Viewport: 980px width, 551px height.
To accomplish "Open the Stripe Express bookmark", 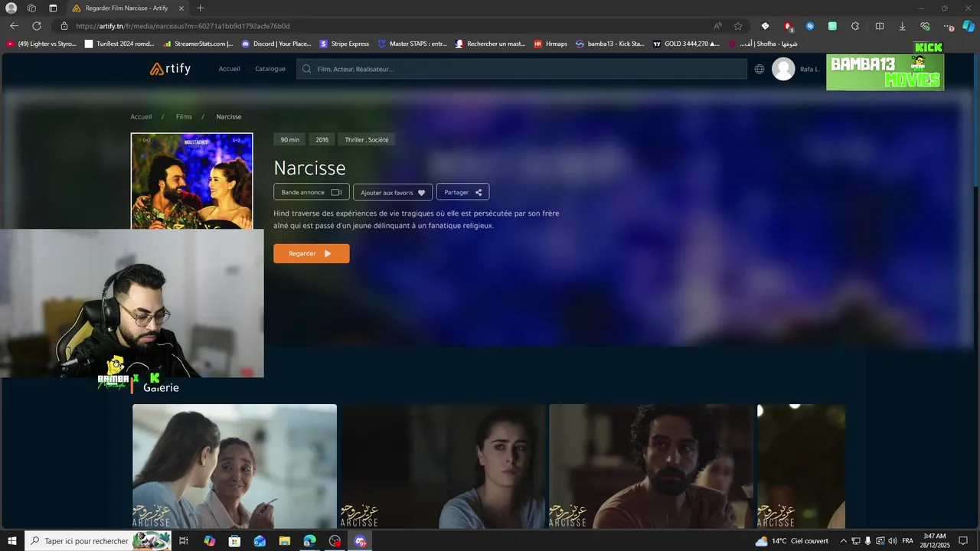I will click(x=345, y=44).
